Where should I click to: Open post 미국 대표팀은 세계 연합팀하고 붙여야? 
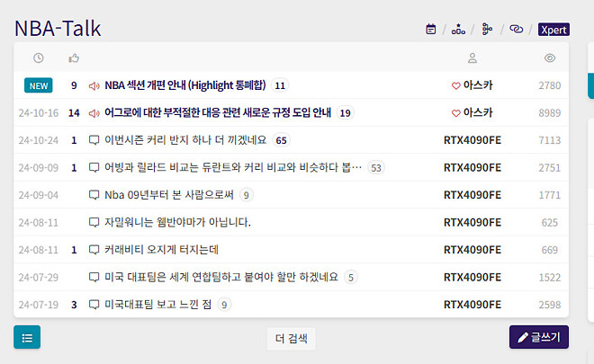click(221, 277)
